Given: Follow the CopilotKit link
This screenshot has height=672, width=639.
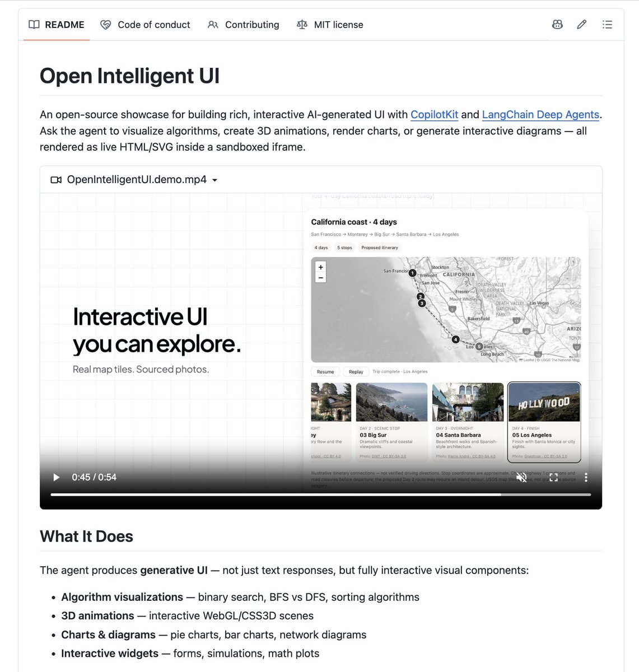Looking at the screenshot, I should (434, 115).
